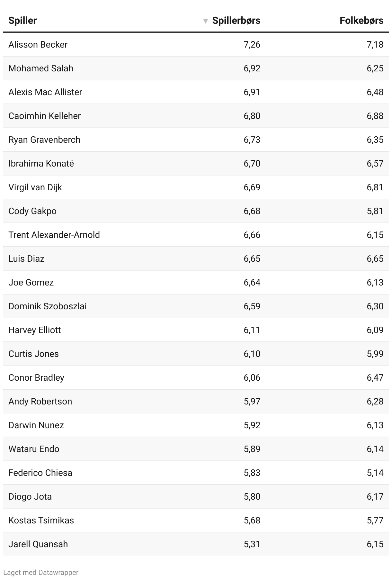
Task: Select the Trent Alexander-Arnold row
Action: point(196,235)
